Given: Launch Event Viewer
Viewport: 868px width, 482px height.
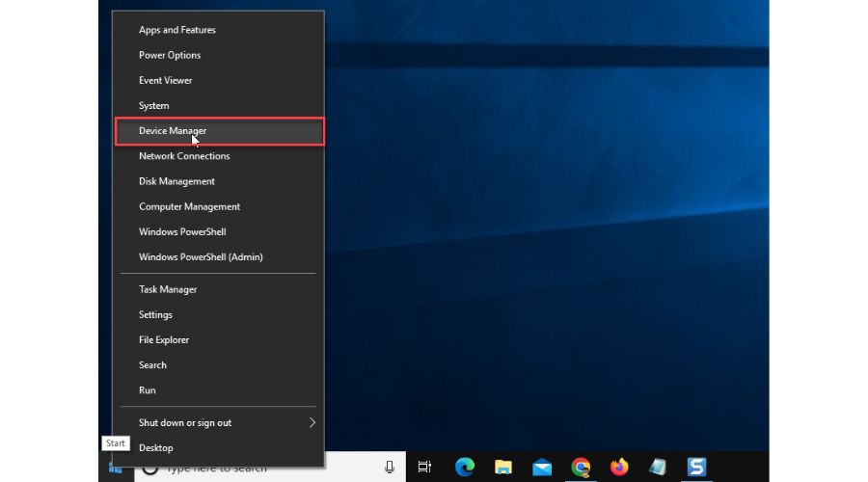Looking at the screenshot, I should tap(219, 80).
